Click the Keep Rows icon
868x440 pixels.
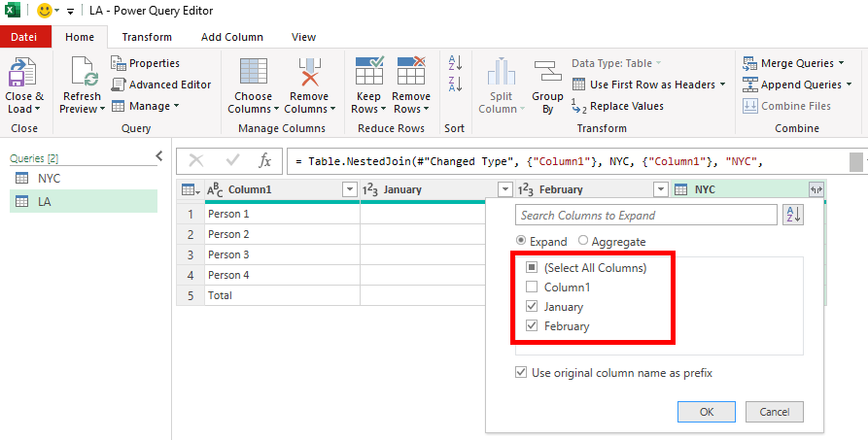pyautogui.click(x=368, y=74)
